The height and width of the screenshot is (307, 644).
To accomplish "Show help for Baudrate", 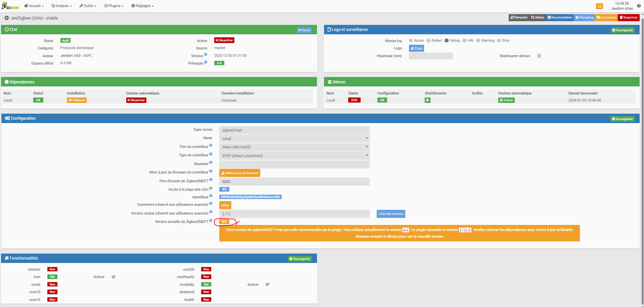I will coord(211,162).
